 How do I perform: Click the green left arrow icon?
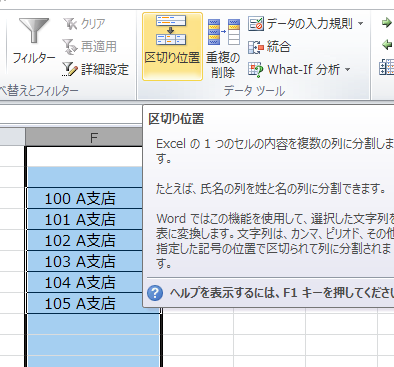pyautogui.click(x=387, y=45)
